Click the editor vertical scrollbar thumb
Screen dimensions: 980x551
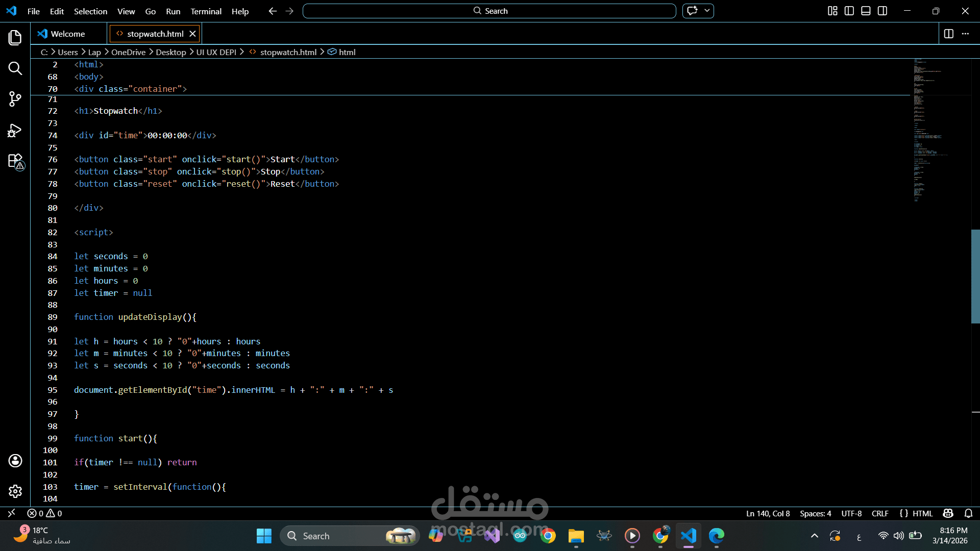tap(975, 276)
